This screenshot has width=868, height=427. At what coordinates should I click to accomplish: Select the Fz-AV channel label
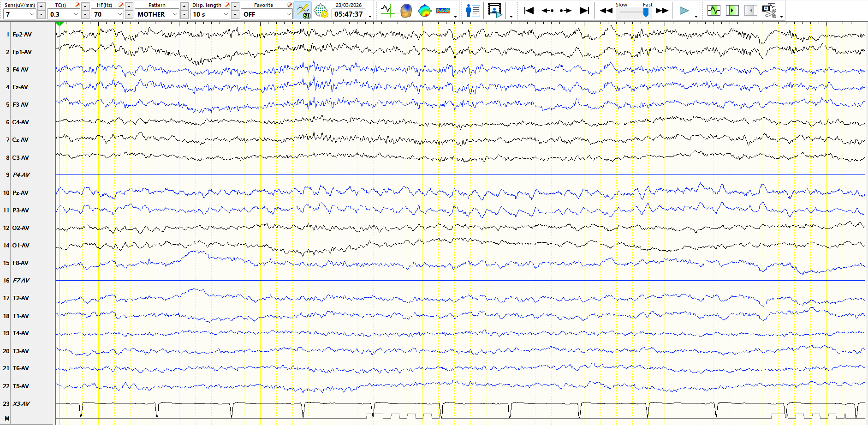click(20, 87)
